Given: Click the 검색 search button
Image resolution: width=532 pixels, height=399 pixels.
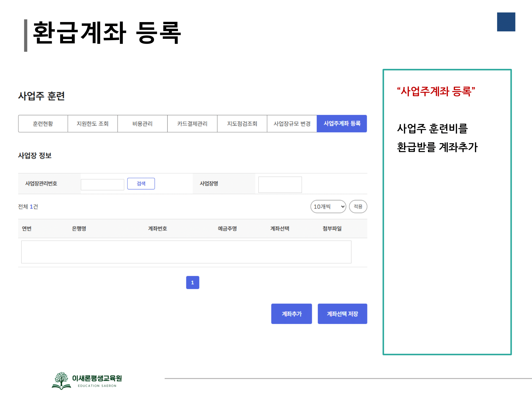Looking at the screenshot, I should pyautogui.click(x=141, y=184).
